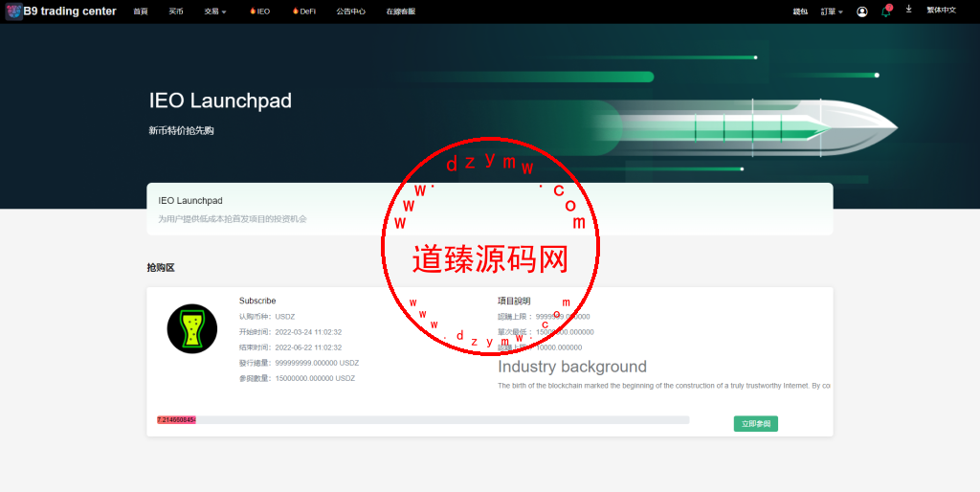Click the end time 2022-06-22 11:02:32
980x492 pixels.
(308, 347)
